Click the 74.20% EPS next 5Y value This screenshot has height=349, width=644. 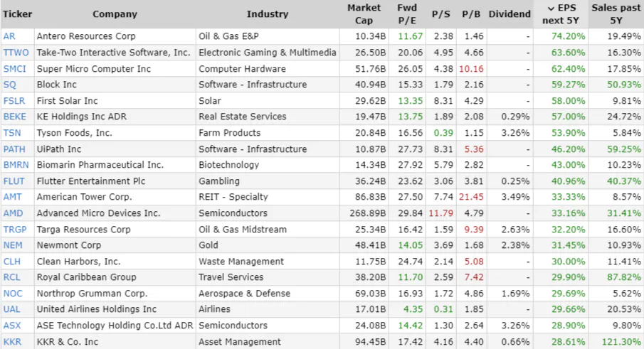(569, 36)
